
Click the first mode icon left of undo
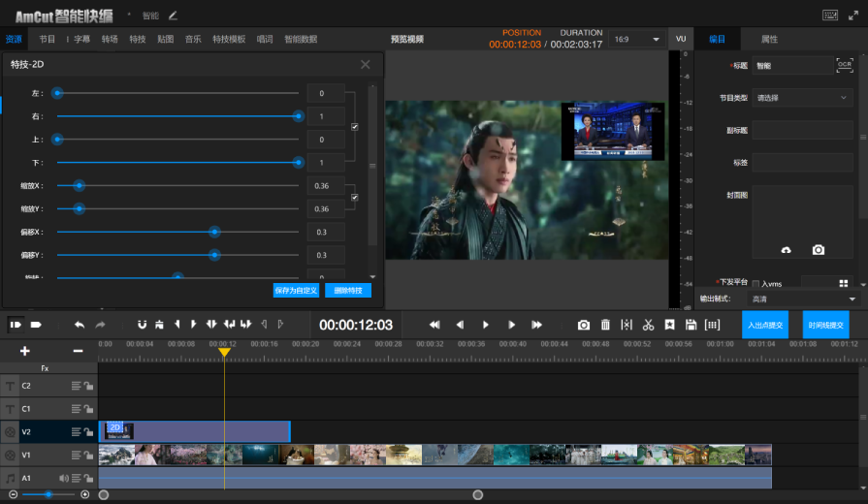[x=16, y=325]
